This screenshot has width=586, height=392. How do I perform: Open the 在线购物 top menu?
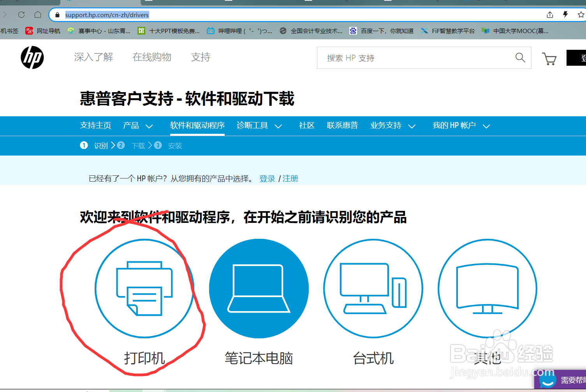click(x=152, y=57)
